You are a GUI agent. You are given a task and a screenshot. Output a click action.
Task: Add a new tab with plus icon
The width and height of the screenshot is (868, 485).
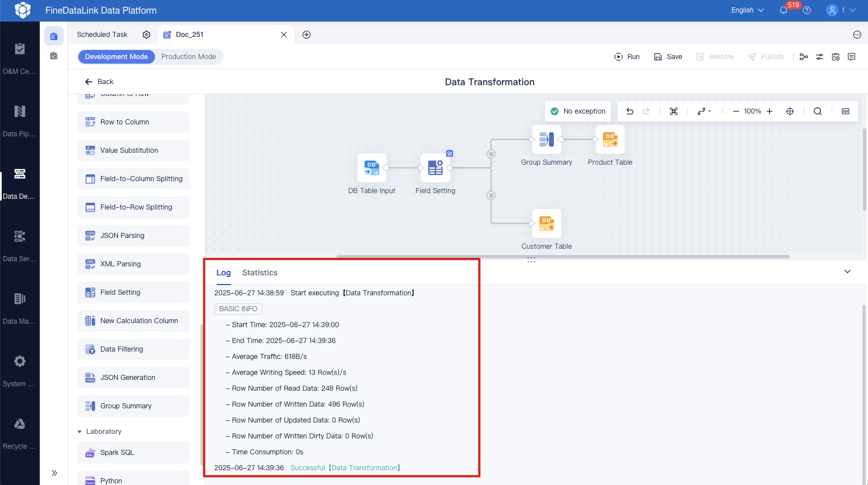click(x=307, y=35)
